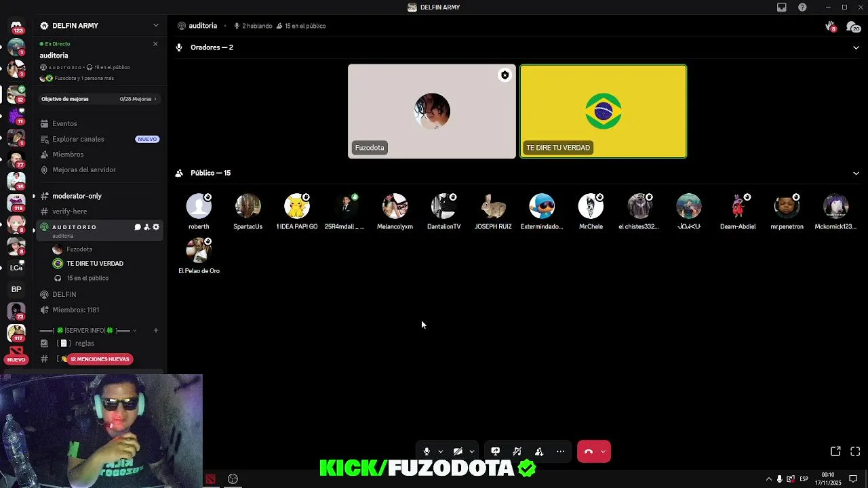This screenshot has width=868, height=488.
Task: Disconnect using the red hang-up button
Action: pyautogui.click(x=589, y=451)
